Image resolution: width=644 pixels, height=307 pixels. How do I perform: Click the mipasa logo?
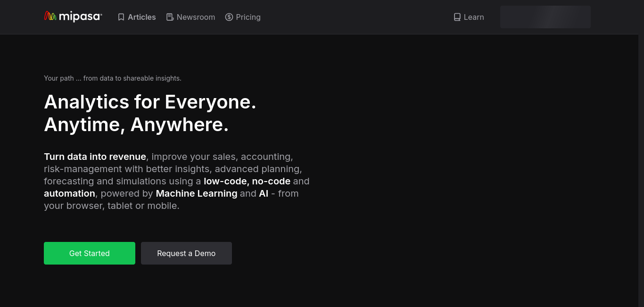point(73,17)
